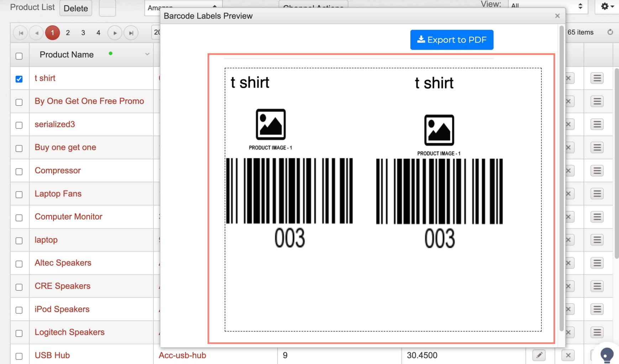Open the t shirt product link
This screenshot has height=364, width=619.
pyautogui.click(x=45, y=78)
